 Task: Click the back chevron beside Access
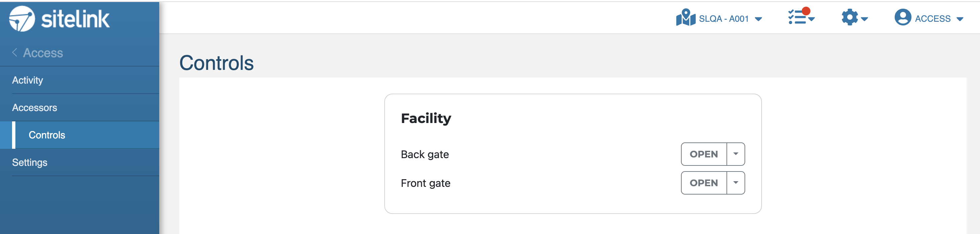click(15, 52)
